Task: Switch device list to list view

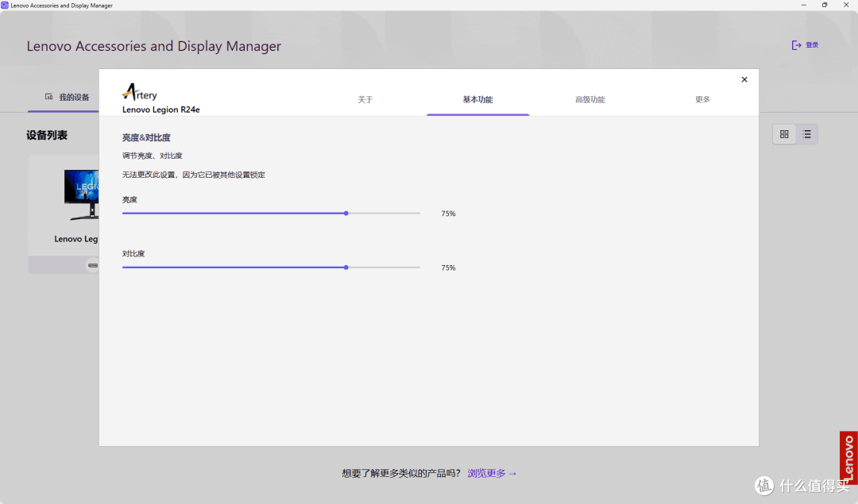Action: click(x=806, y=134)
